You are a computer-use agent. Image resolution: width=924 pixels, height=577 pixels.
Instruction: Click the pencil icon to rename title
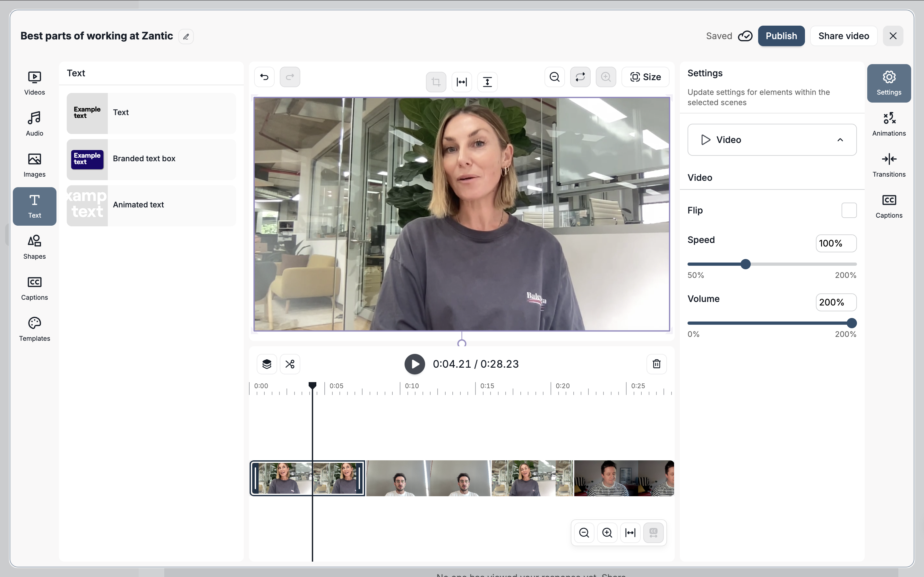click(x=186, y=37)
